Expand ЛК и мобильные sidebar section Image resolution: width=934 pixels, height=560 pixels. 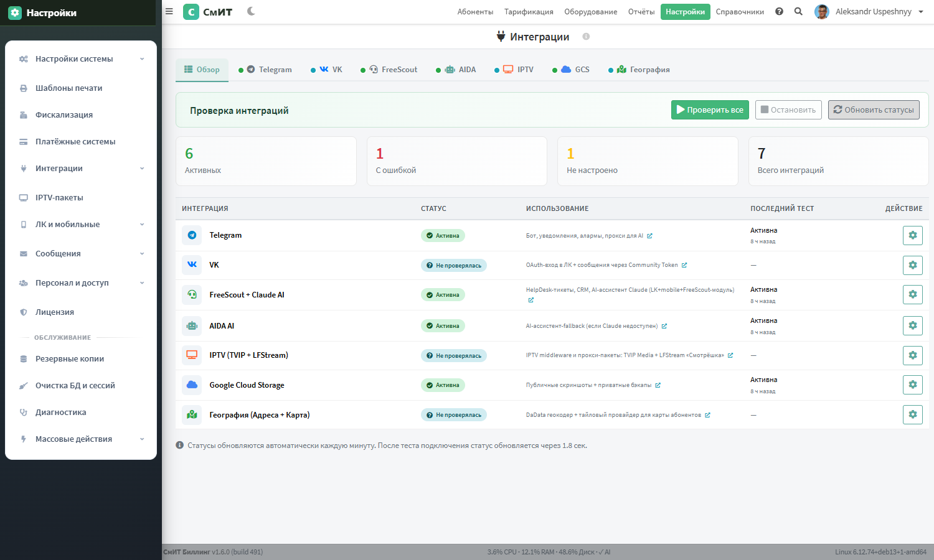click(x=81, y=225)
